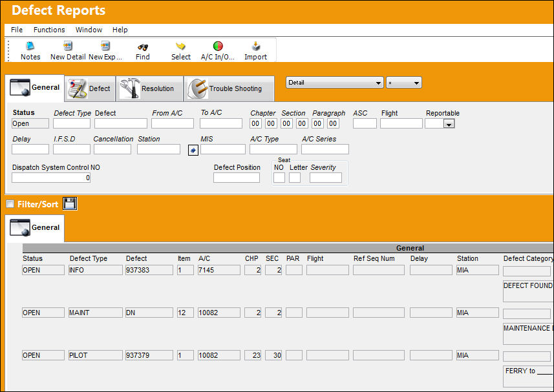554x392 pixels.
Task: Select the INFO defect type cell
Action: click(x=96, y=271)
